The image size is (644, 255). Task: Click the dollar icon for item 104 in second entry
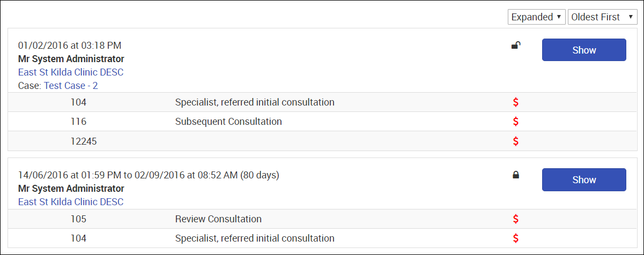point(516,238)
